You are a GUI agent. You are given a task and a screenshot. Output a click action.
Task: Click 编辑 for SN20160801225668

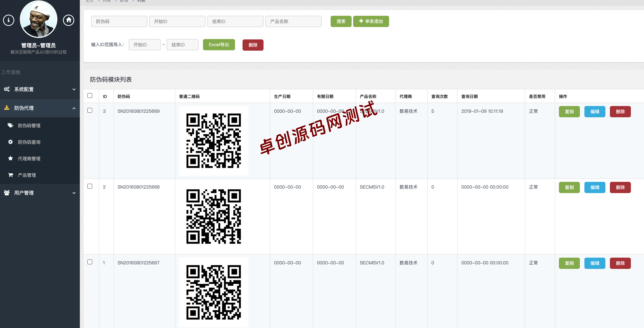pos(595,187)
